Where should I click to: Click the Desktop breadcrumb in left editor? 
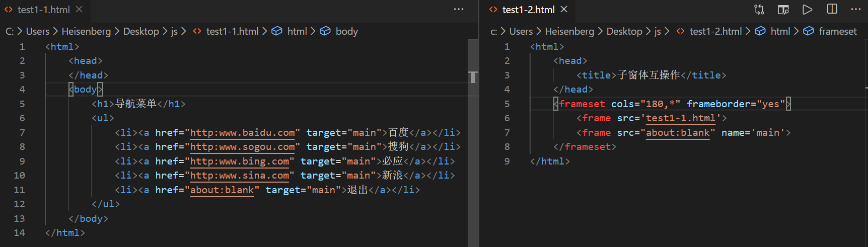pos(140,31)
